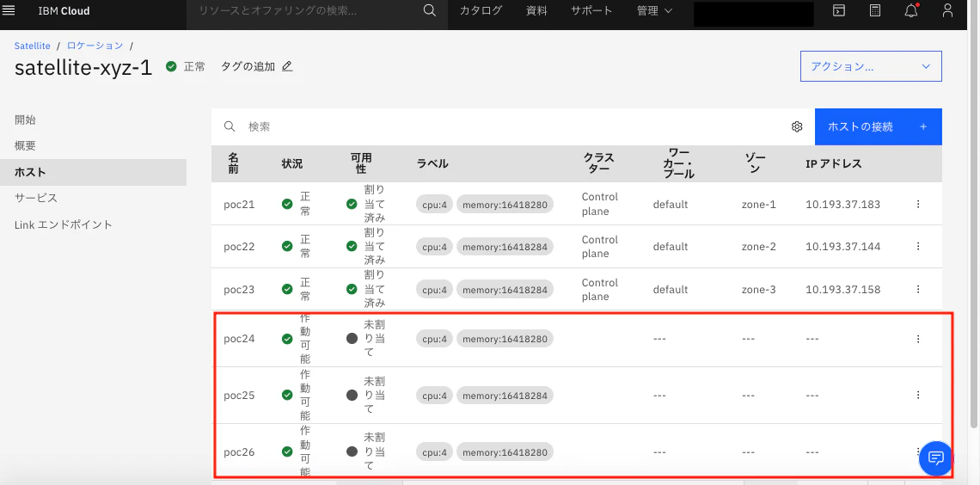Open the notifications bell
The height and width of the screenshot is (485, 980).
coord(911,10)
